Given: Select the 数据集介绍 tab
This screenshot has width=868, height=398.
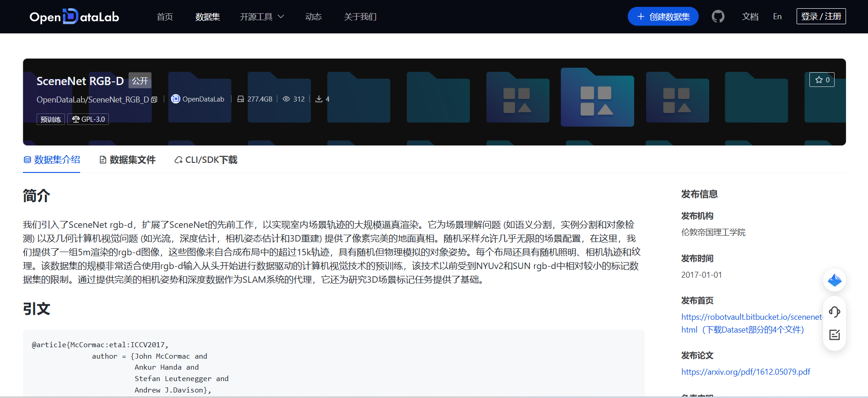Looking at the screenshot, I should pyautogui.click(x=52, y=160).
